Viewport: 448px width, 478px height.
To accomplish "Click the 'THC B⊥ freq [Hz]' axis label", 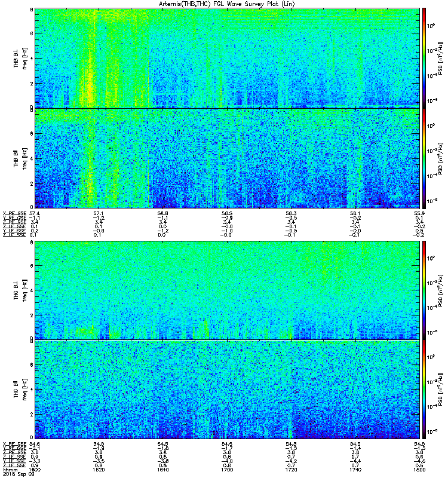I will click(20, 290).
